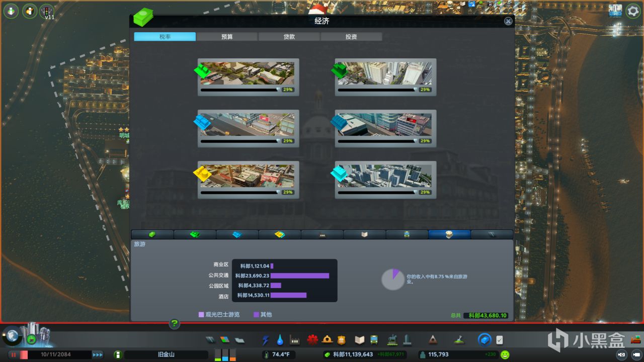Click the low-density residential zone thumbnail
Screen dimensions: 644x362
click(248, 73)
